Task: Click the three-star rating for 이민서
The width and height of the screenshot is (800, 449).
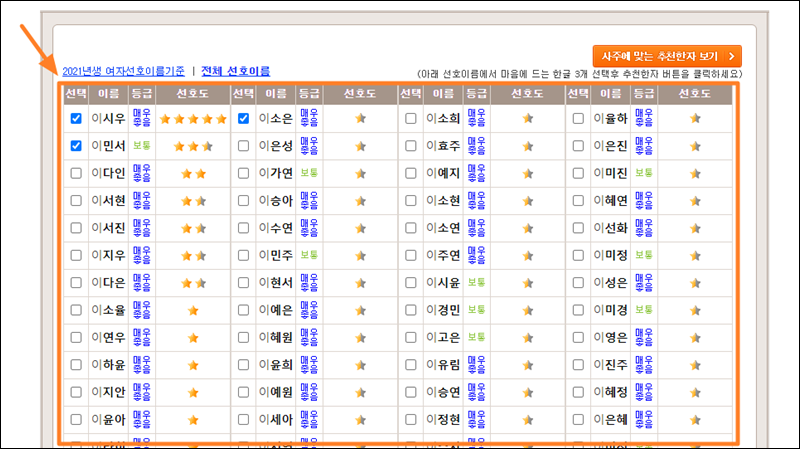Action: [x=193, y=146]
